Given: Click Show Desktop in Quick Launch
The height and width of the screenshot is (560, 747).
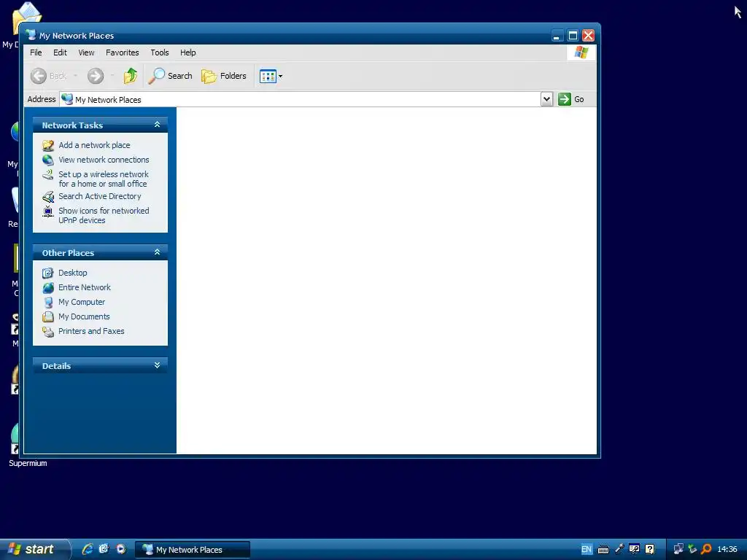Looking at the screenshot, I should (104, 549).
